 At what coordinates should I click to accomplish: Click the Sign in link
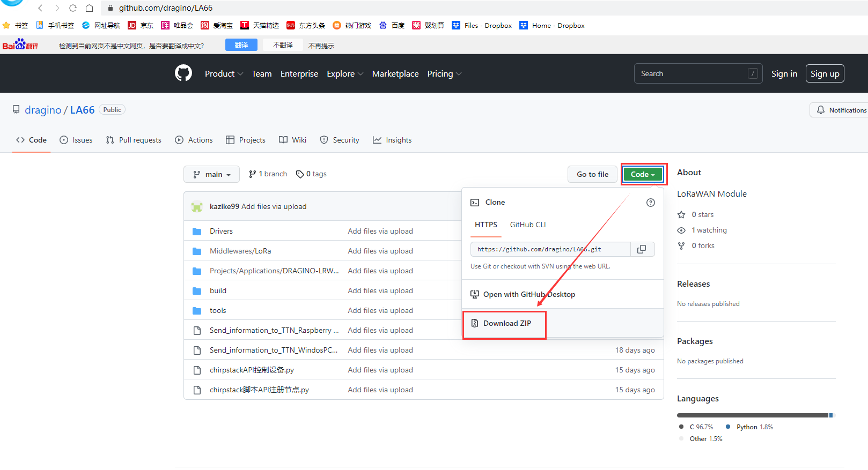click(x=784, y=73)
